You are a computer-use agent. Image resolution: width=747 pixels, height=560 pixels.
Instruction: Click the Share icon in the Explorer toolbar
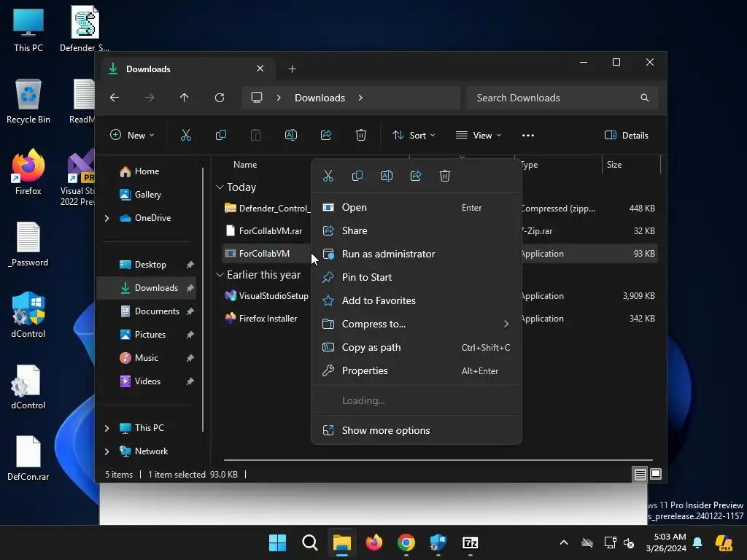[x=326, y=135]
